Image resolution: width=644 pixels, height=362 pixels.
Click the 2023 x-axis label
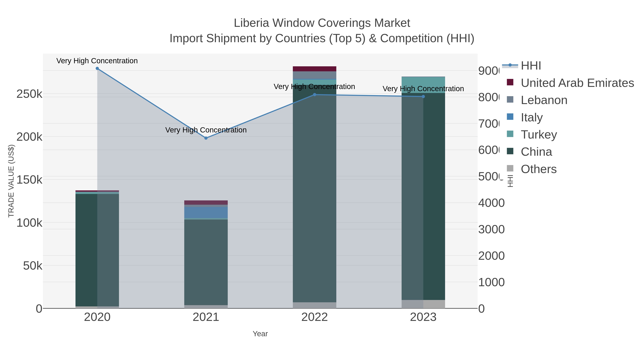click(x=423, y=317)
